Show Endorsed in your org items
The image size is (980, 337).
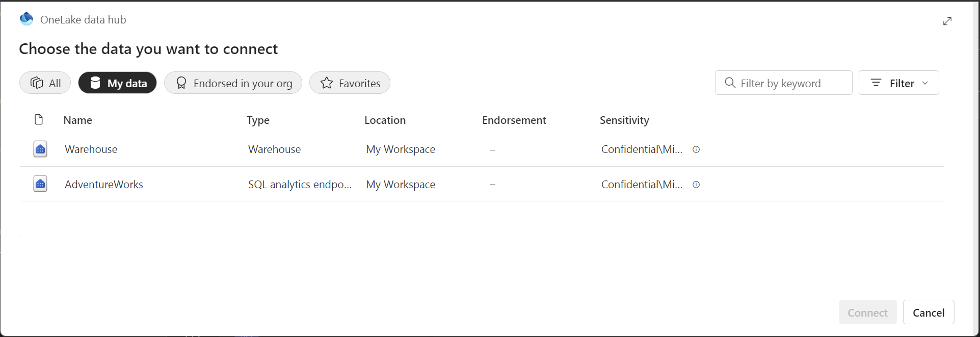point(233,83)
